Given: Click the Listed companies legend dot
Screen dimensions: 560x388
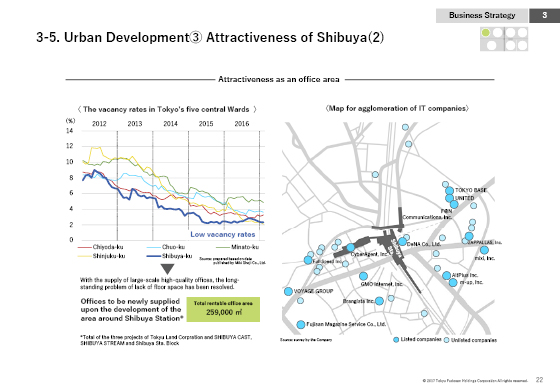Looking at the screenshot, I should [396, 339].
